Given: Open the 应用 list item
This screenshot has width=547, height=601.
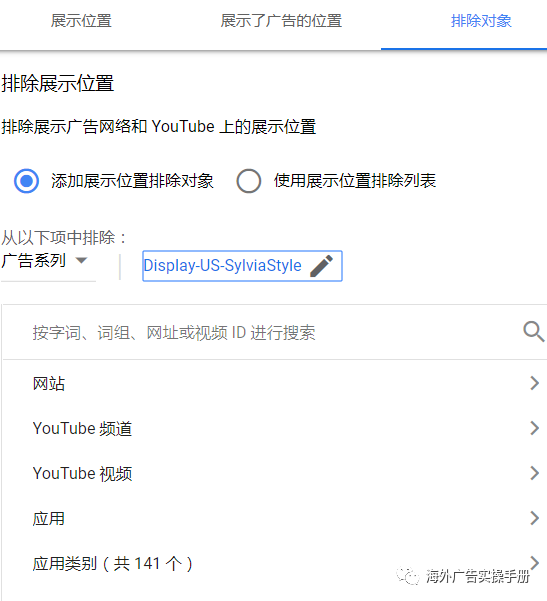Looking at the screenshot, I should tap(275, 518).
